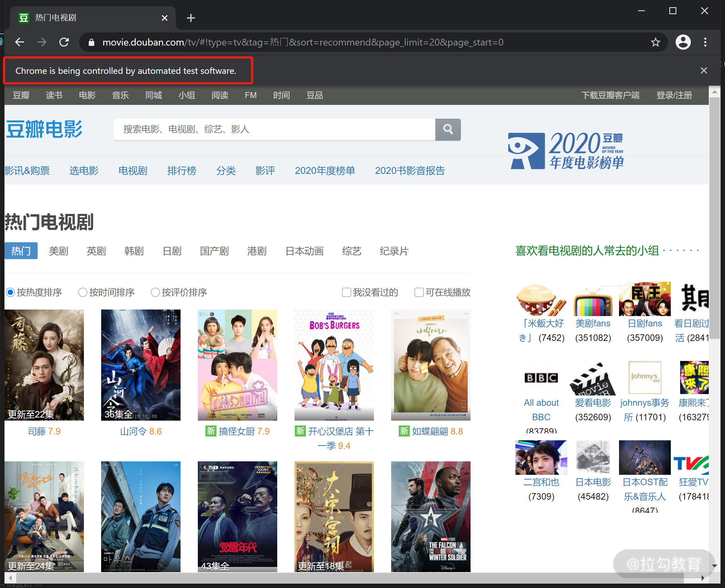Screen dimensions: 725x588
Task: Switch to the 国产剧 category tab
Action: (x=214, y=251)
